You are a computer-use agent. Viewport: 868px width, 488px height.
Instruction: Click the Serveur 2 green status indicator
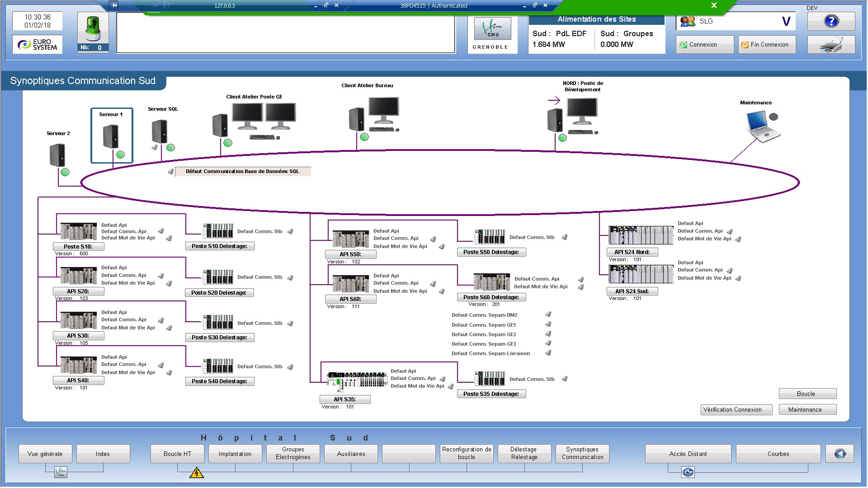[x=65, y=172]
